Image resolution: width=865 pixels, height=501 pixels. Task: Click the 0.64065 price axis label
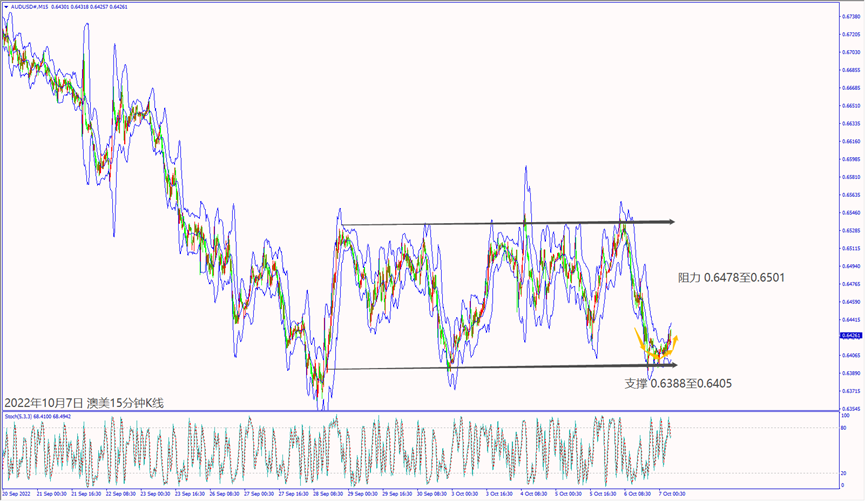(850, 354)
